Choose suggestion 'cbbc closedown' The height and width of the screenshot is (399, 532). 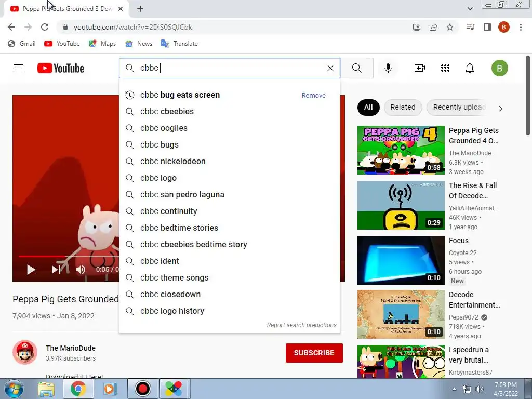(229, 294)
